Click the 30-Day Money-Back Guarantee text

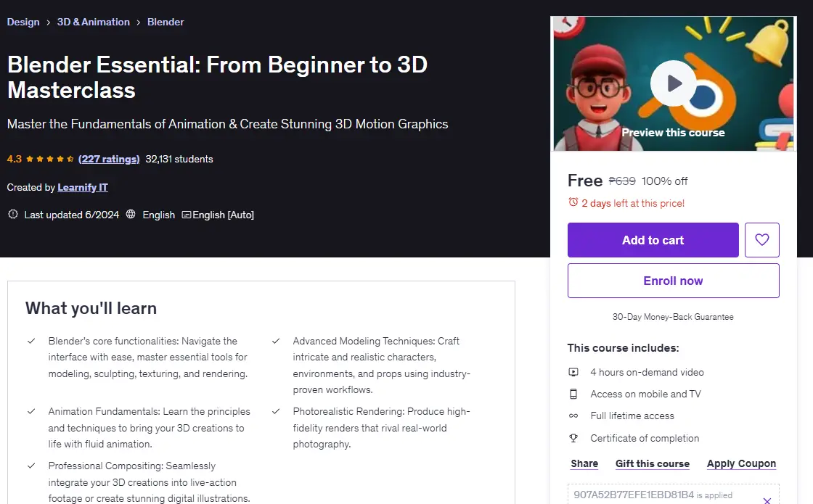pos(673,316)
